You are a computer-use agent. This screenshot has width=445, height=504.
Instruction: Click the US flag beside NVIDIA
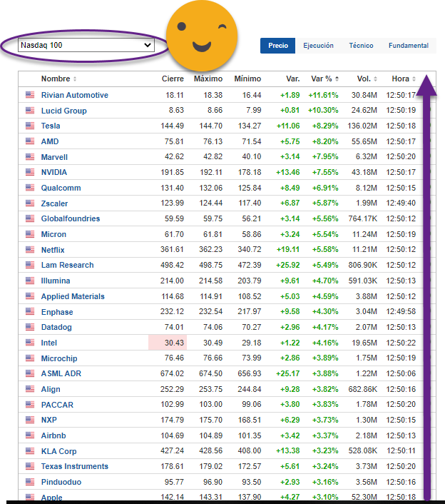click(30, 172)
